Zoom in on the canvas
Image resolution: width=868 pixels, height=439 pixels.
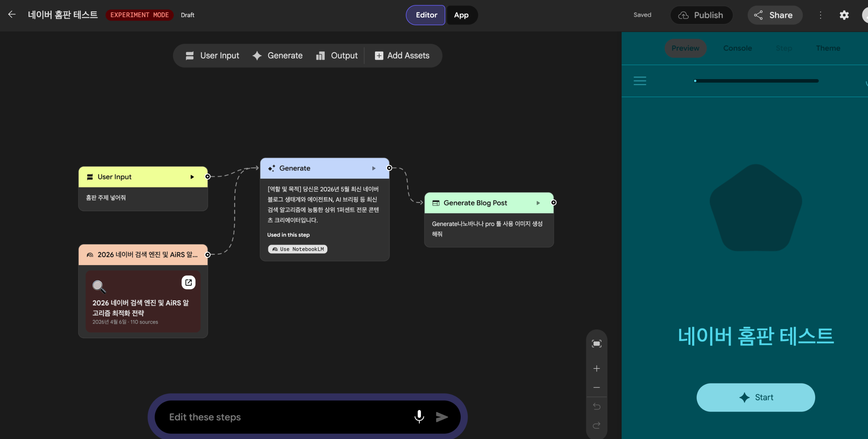coord(596,369)
